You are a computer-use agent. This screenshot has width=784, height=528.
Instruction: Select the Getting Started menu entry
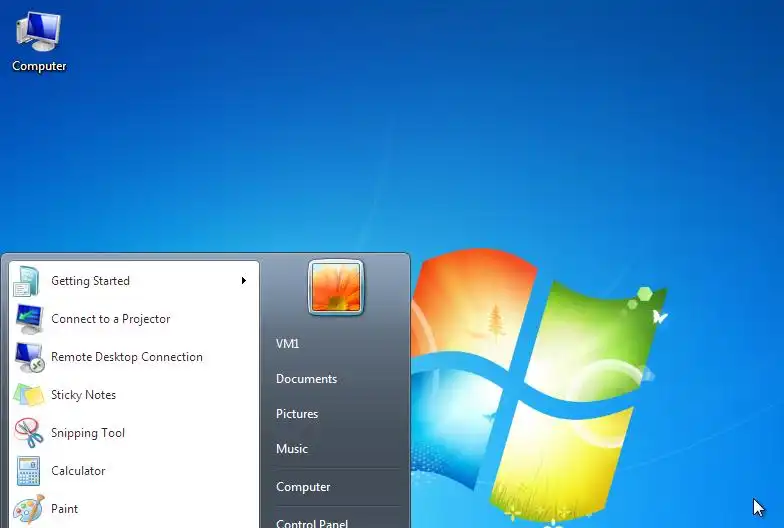(134, 281)
